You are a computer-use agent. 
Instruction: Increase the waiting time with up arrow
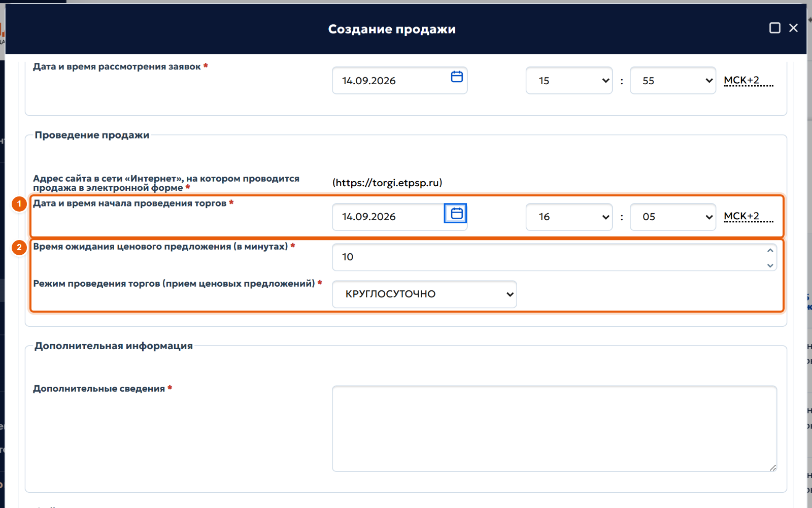pos(770,251)
